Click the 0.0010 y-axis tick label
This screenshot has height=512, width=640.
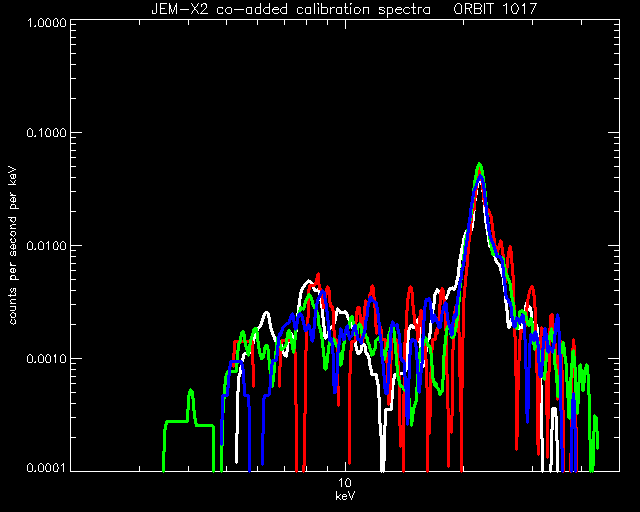[x=46, y=358]
